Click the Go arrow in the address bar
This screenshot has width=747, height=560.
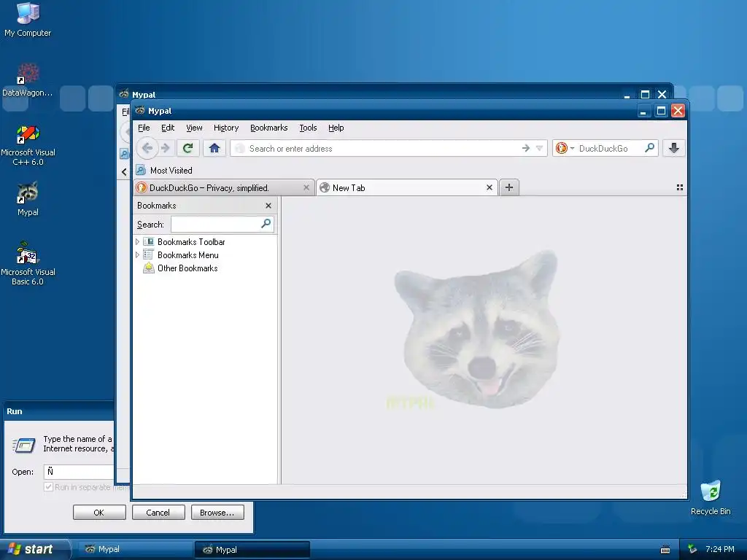pyautogui.click(x=525, y=148)
